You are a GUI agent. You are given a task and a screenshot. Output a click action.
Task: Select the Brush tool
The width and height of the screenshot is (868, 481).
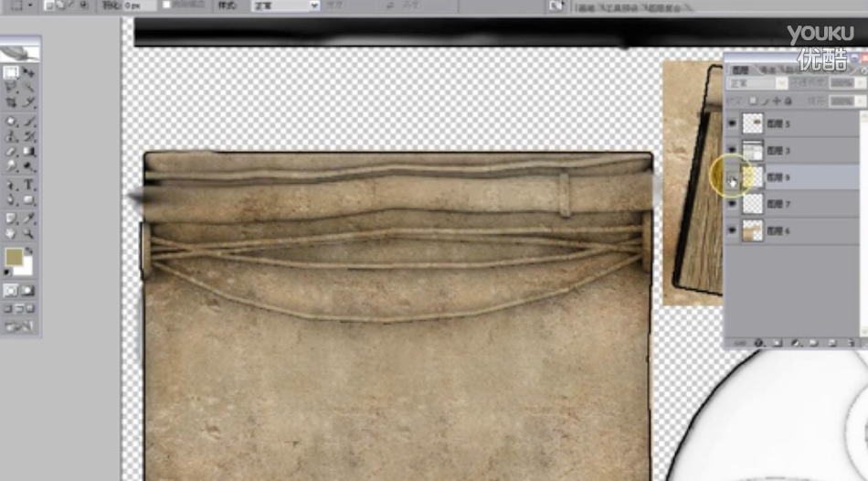click(29, 122)
